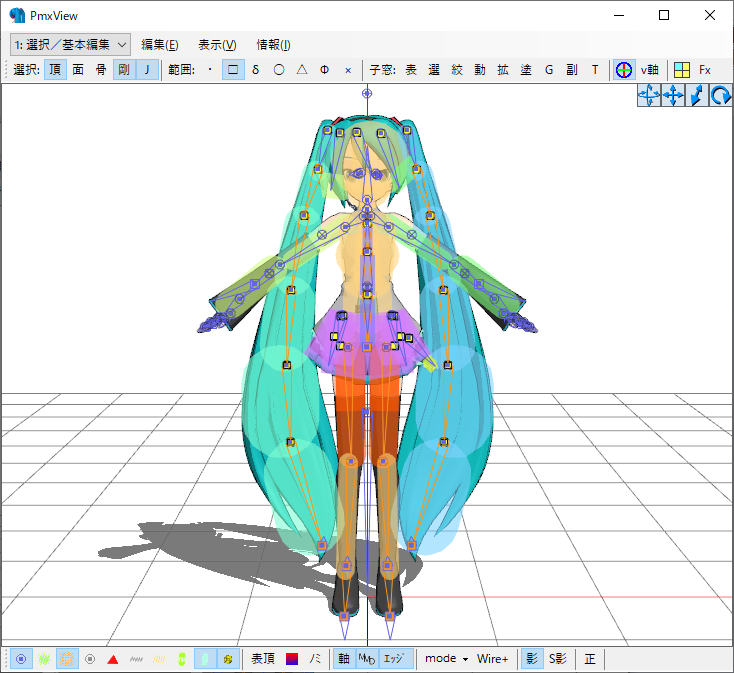Open the 塗 paint sub-window
Viewport: 734px width, 673px height.
pos(526,70)
